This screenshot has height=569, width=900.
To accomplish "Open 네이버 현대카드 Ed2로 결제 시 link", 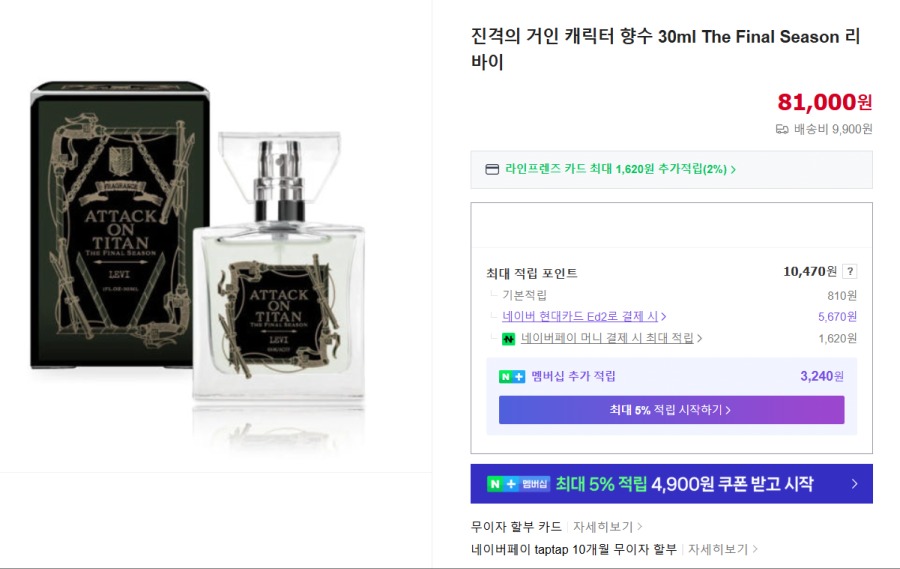I will [580, 316].
